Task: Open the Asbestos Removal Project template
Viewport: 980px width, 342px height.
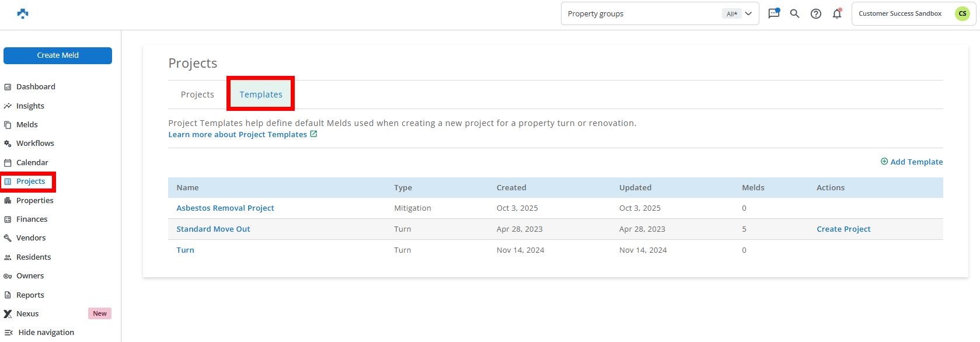Action: 225,208
